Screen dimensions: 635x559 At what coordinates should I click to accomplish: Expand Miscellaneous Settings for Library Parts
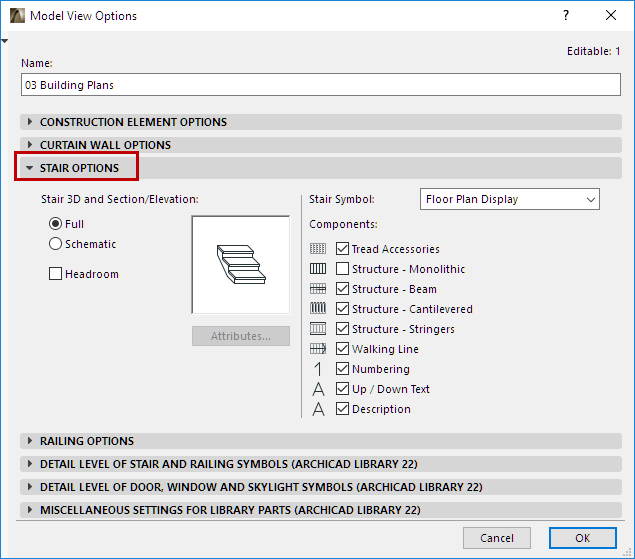pos(321,510)
